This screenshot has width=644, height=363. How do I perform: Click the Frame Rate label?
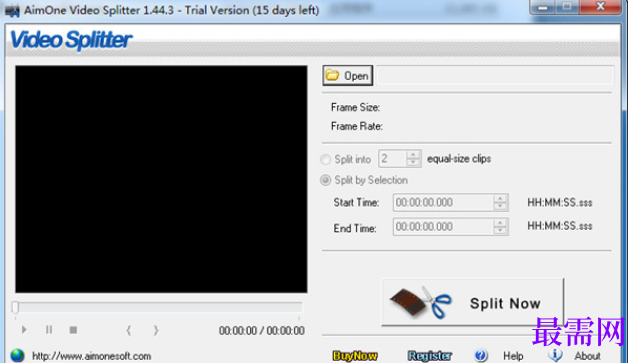click(x=356, y=126)
